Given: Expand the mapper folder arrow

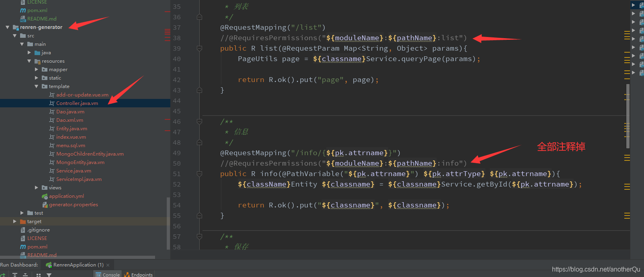Looking at the screenshot, I should point(36,70).
